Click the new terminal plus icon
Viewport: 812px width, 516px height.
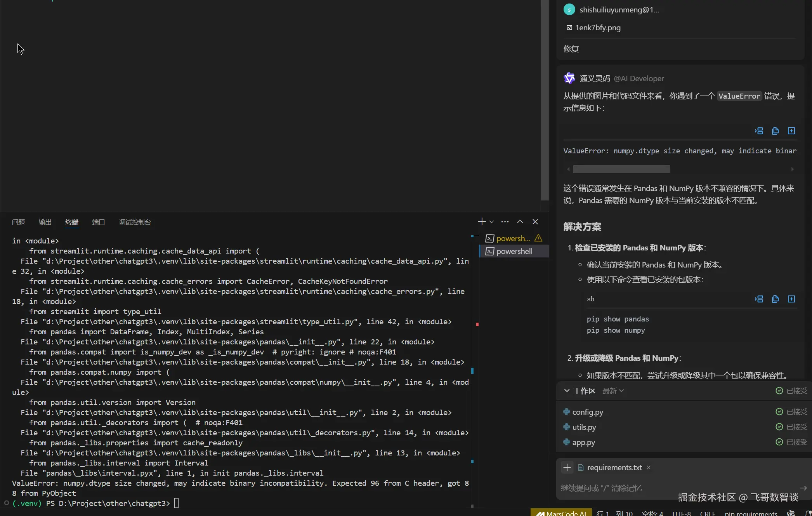(x=482, y=221)
